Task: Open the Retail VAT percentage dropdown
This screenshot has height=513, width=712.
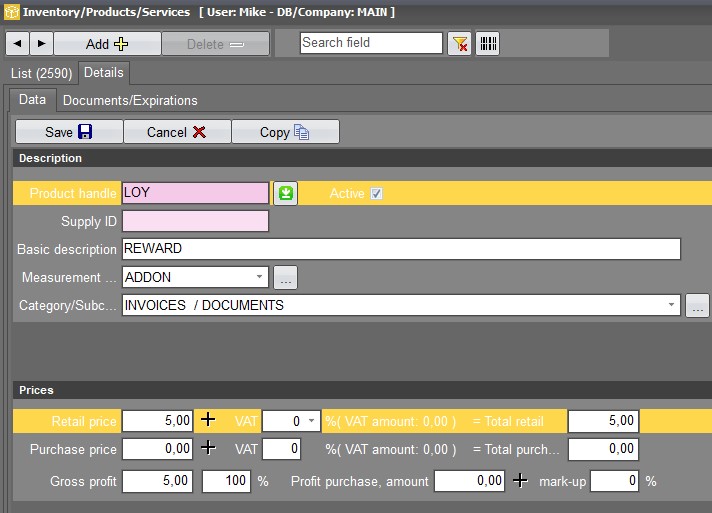Action: [311, 420]
